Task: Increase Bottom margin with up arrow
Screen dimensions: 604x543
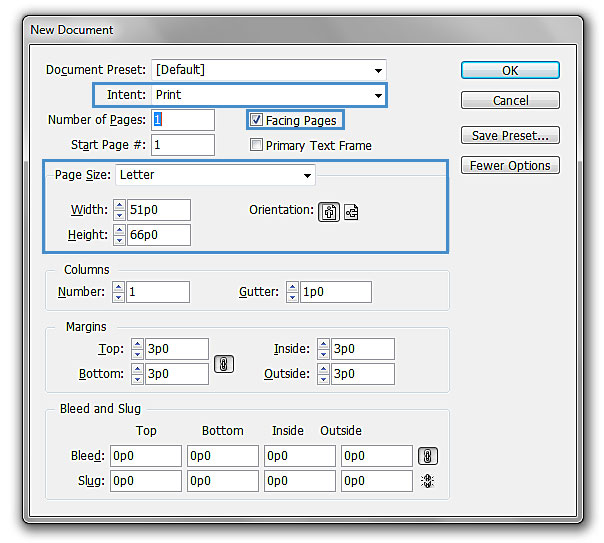Action: coord(138,369)
